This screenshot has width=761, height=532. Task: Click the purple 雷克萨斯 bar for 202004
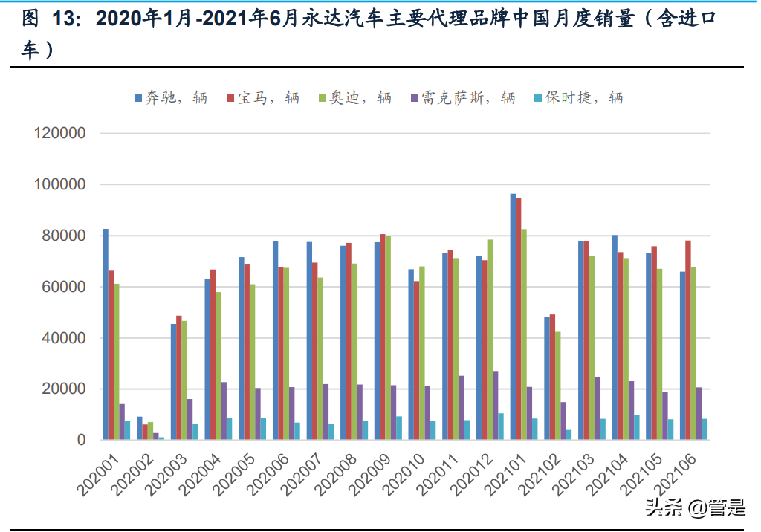click(x=224, y=411)
